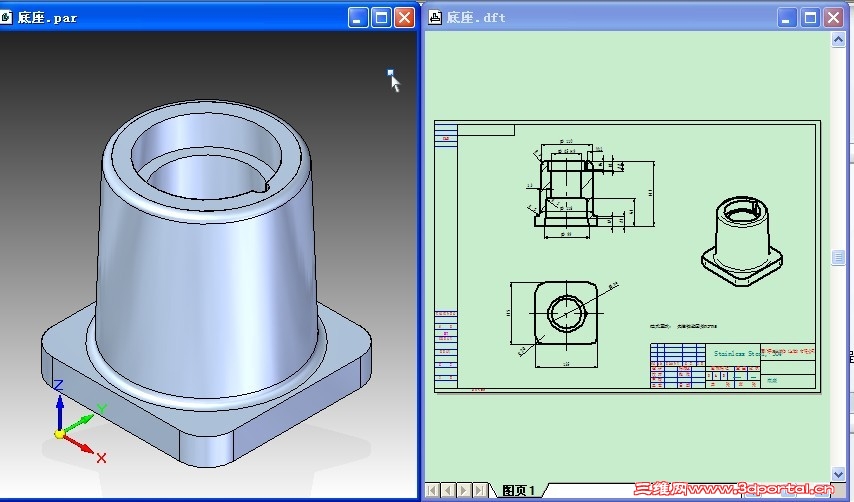
Task: Jump to the last sheet tab arrow
Action: pos(479,490)
